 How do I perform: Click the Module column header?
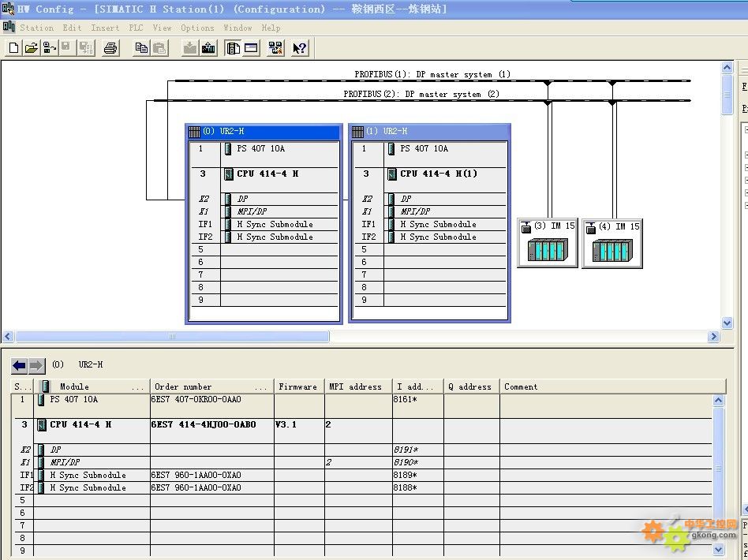[x=92, y=386]
